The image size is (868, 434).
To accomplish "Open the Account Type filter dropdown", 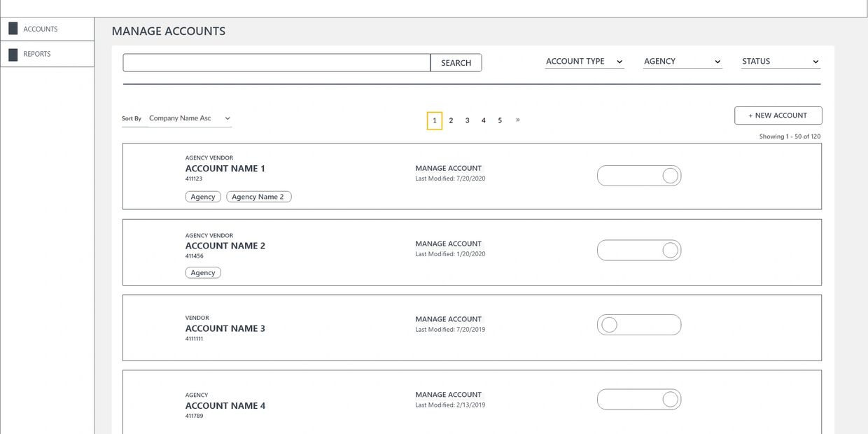I will [x=584, y=62].
